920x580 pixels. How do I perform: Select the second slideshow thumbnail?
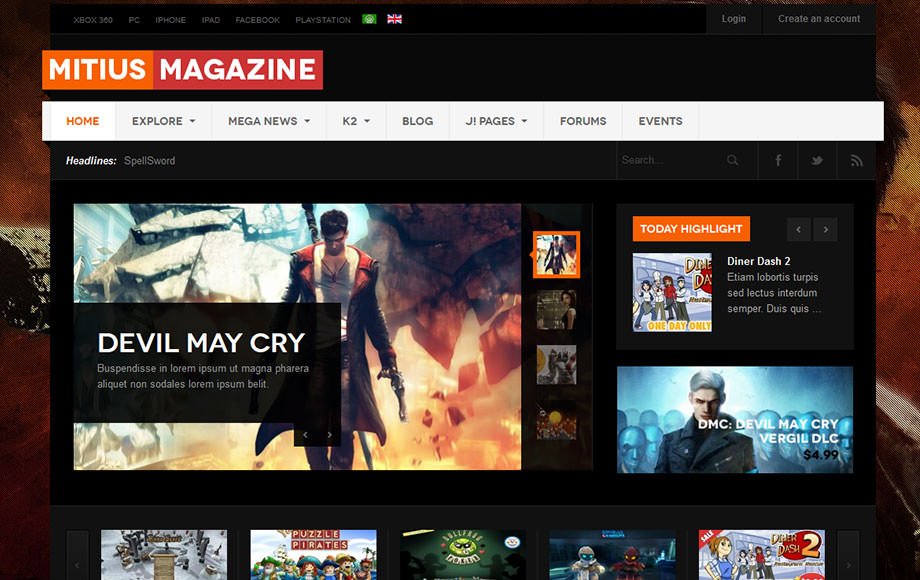[556, 310]
